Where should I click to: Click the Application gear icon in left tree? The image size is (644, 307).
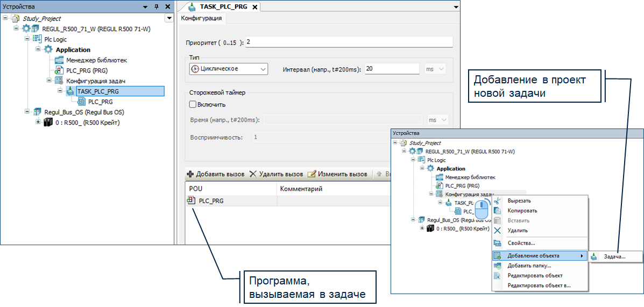(48, 49)
